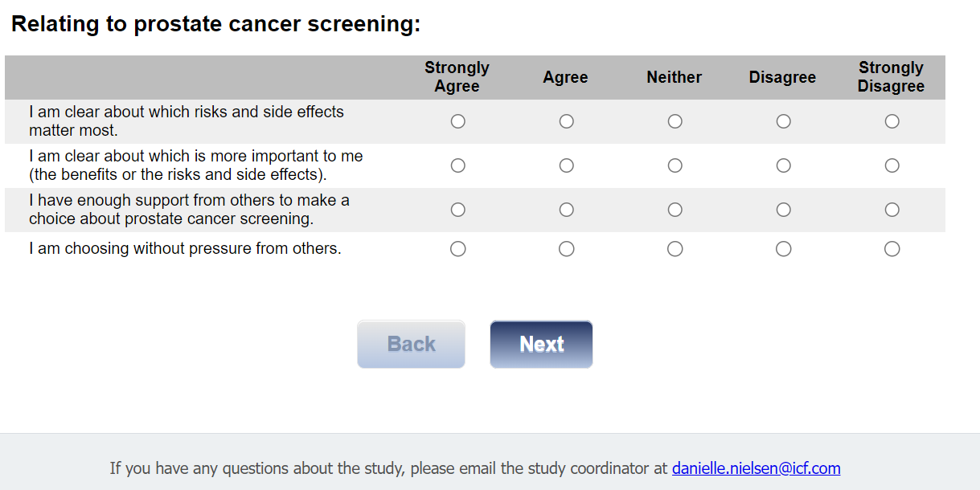This screenshot has width=980, height=490.
Task: Click the Next button
Action: (x=541, y=345)
